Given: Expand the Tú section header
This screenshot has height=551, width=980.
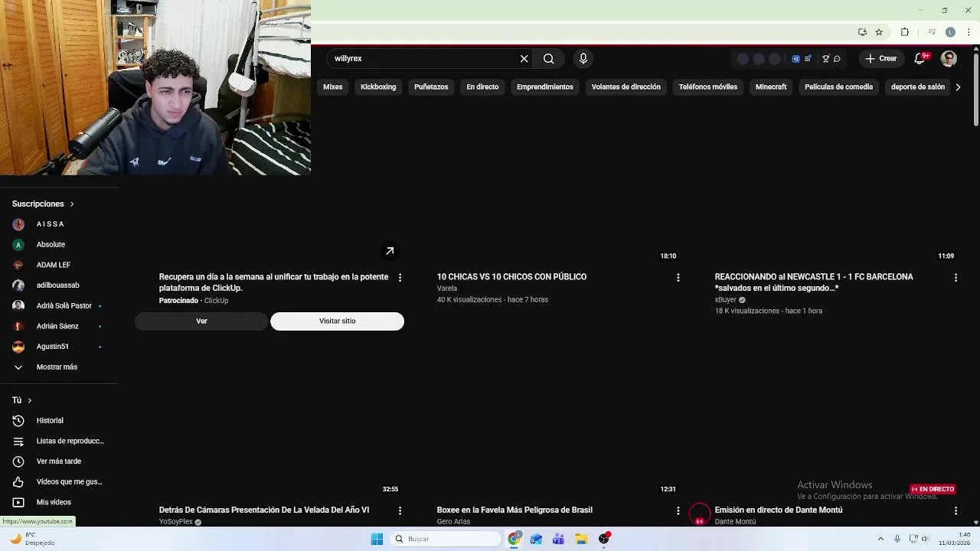Looking at the screenshot, I should pyautogui.click(x=21, y=400).
